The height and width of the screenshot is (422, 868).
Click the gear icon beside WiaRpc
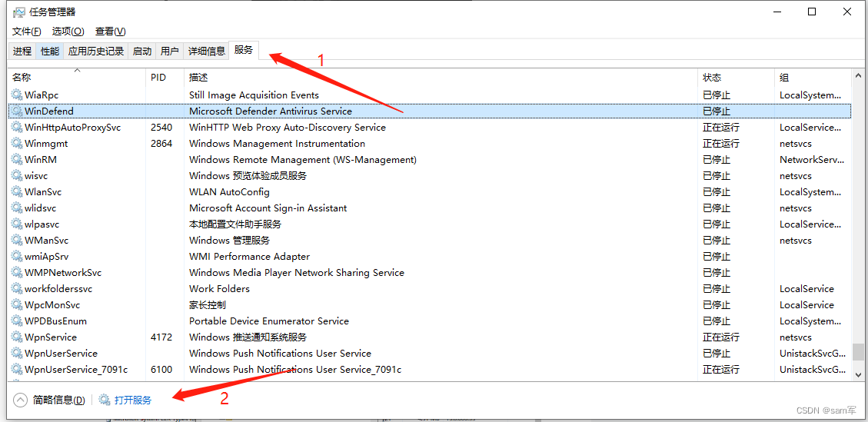[17, 95]
